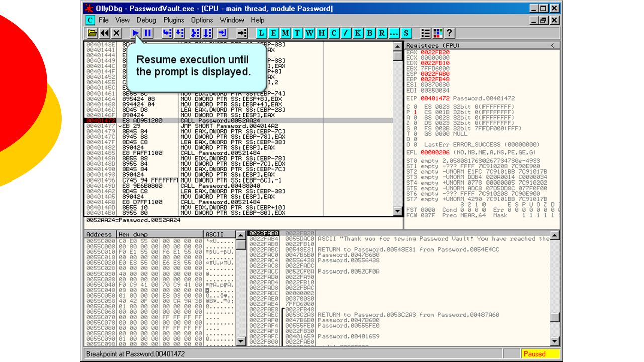Click disassembly pane scroll down arrow
The height and width of the screenshot is (362, 644).
coord(398,212)
